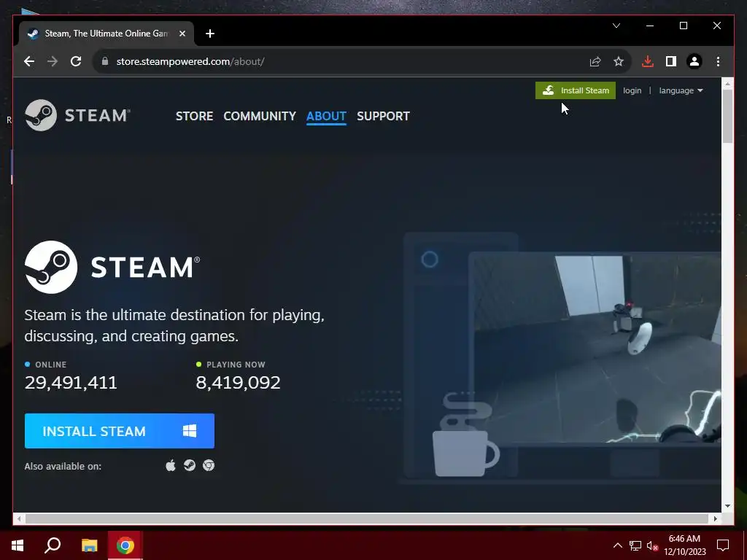Click the blue INSTALL STEAM button
The image size is (747, 560).
coord(120,431)
